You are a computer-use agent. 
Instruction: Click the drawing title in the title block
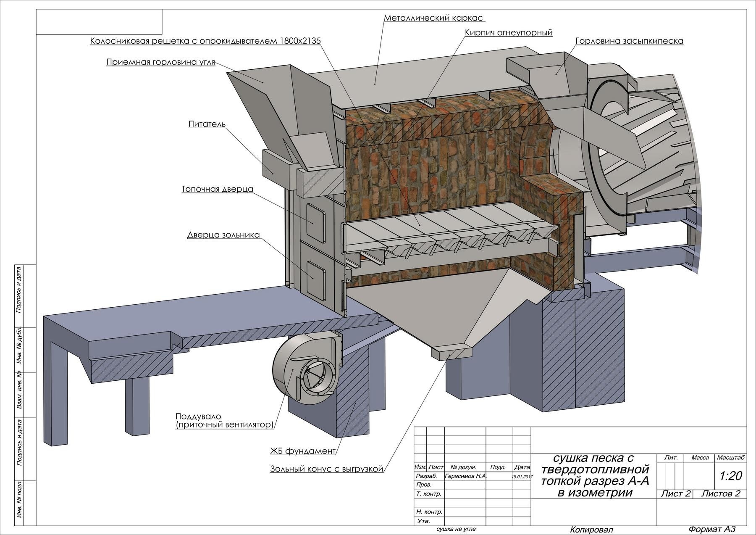point(594,475)
